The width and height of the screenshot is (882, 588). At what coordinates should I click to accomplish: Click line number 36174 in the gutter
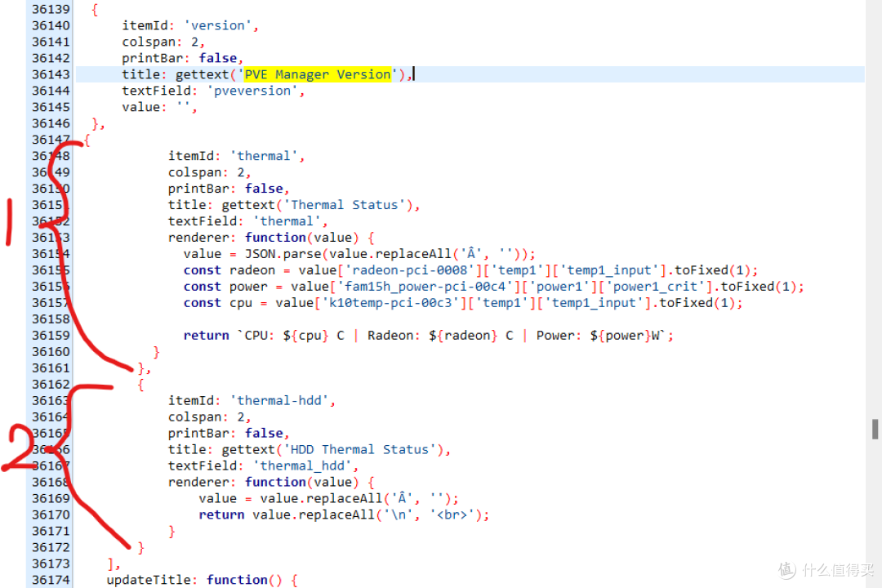coord(51,580)
